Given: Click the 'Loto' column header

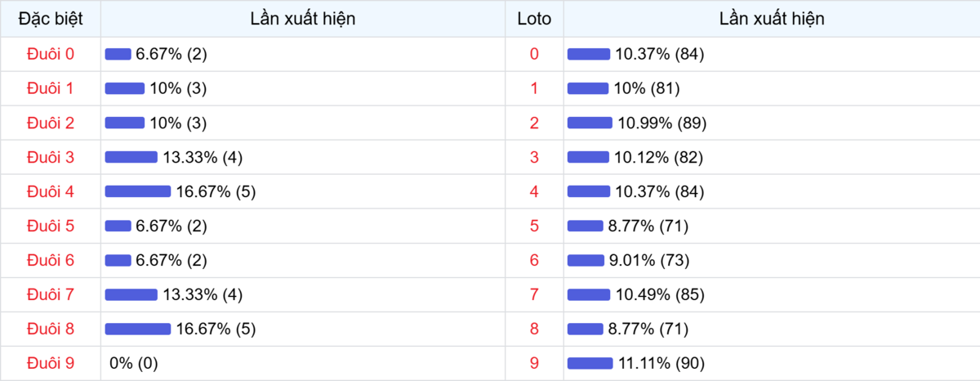Looking at the screenshot, I should click(x=534, y=19).
